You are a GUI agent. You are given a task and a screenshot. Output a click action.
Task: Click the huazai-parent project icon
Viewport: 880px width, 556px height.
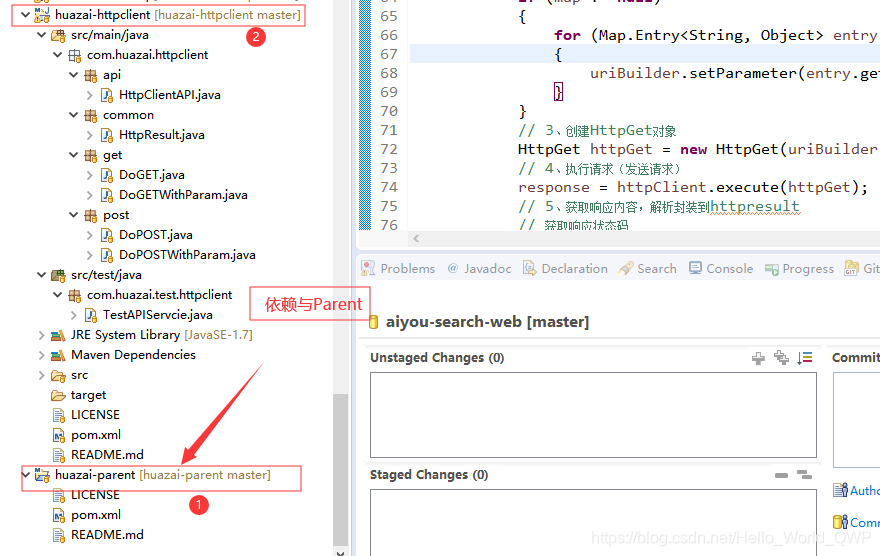point(42,475)
